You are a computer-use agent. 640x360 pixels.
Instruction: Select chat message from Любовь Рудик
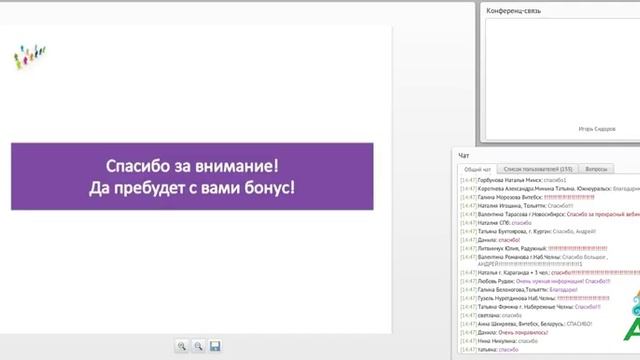(535, 281)
